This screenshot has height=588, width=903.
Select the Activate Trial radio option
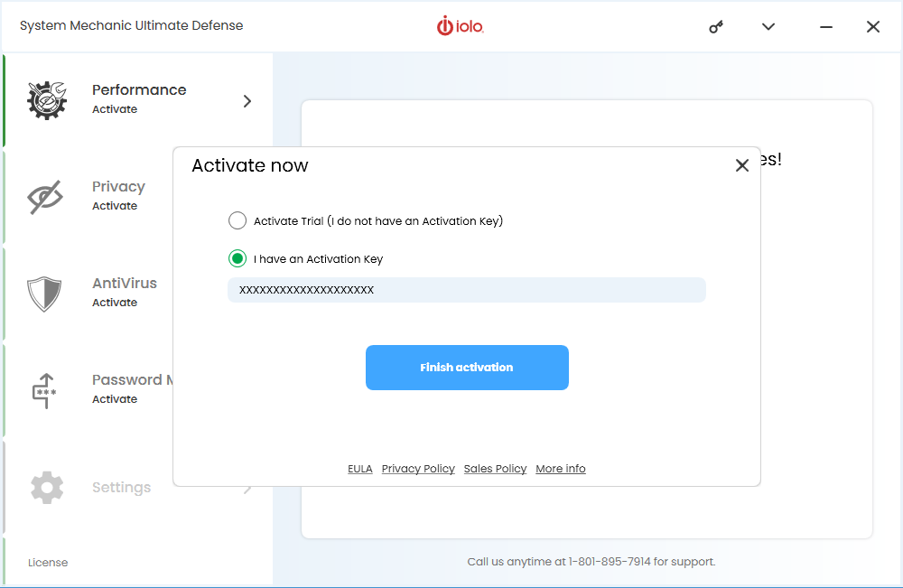coord(237,220)
